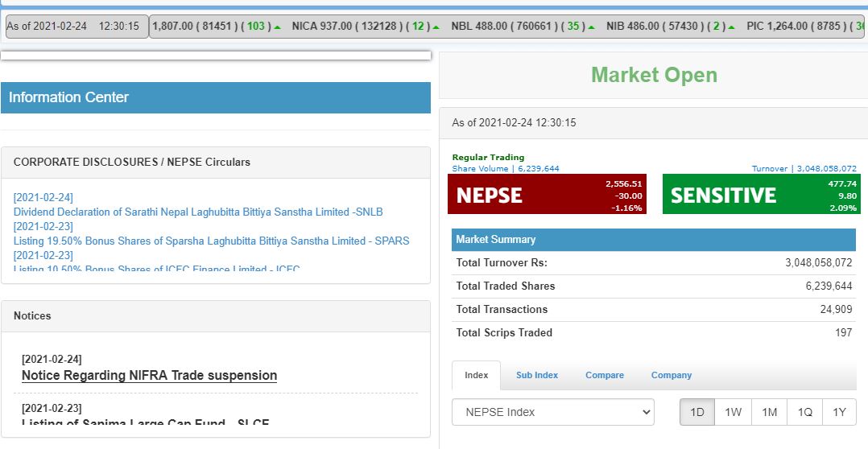Select the 1D time range button

697,412
